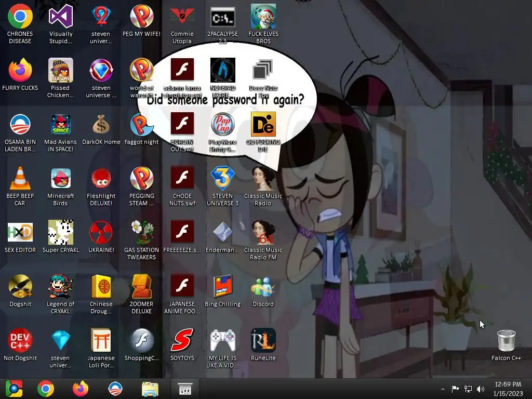
Task: Select the world of warcraft shortcut
Action: [141, 78]
